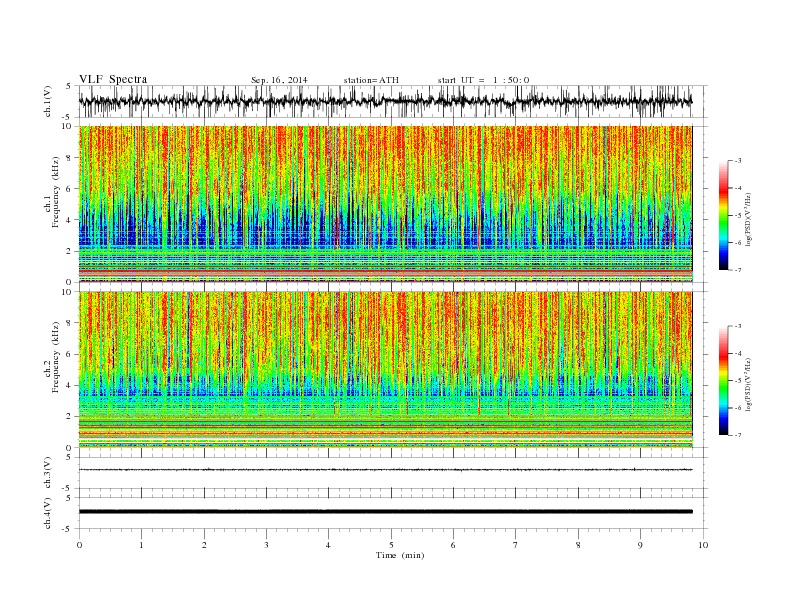Click the thick ch.4 voltage trace
The height and width of the screenshot is (612, 792).
click(x=385, y=512)
